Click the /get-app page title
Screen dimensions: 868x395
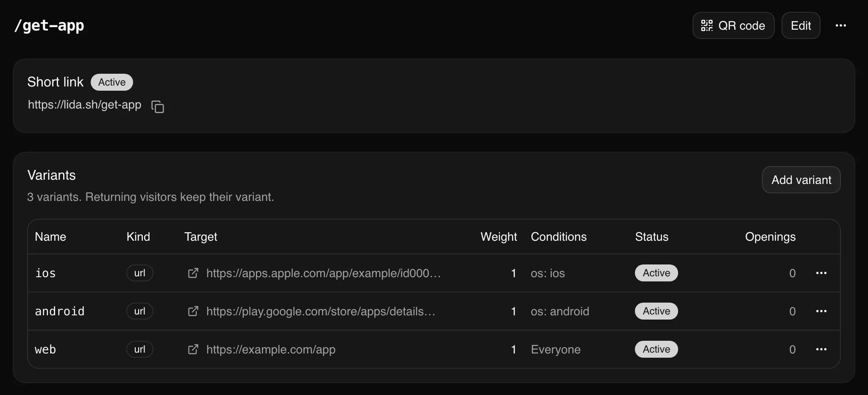coord(49,26)
